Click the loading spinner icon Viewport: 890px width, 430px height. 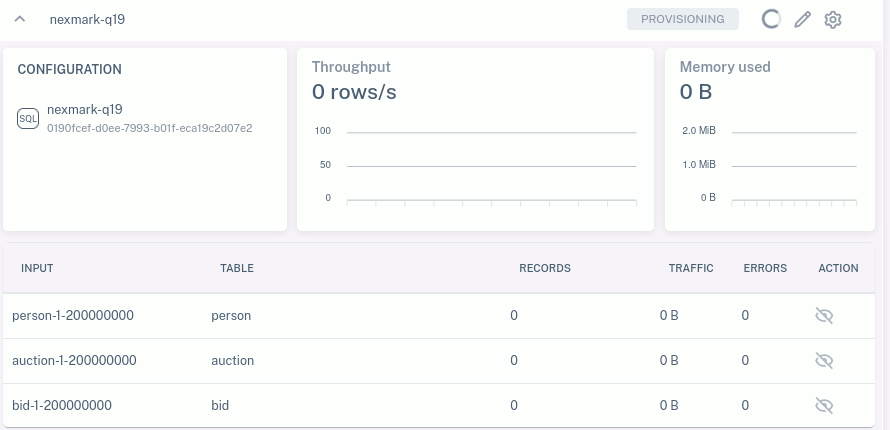771,19
